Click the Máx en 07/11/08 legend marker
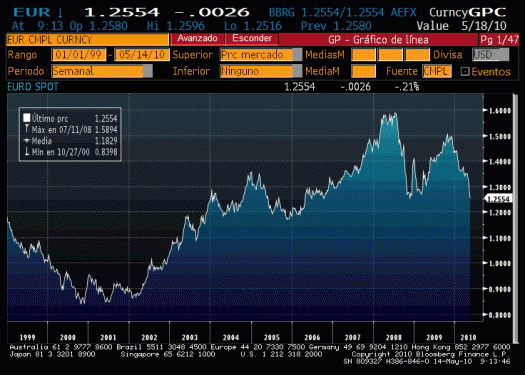This screenshot has width=525, height=375. pyautogui.click(x=26, y=129)
